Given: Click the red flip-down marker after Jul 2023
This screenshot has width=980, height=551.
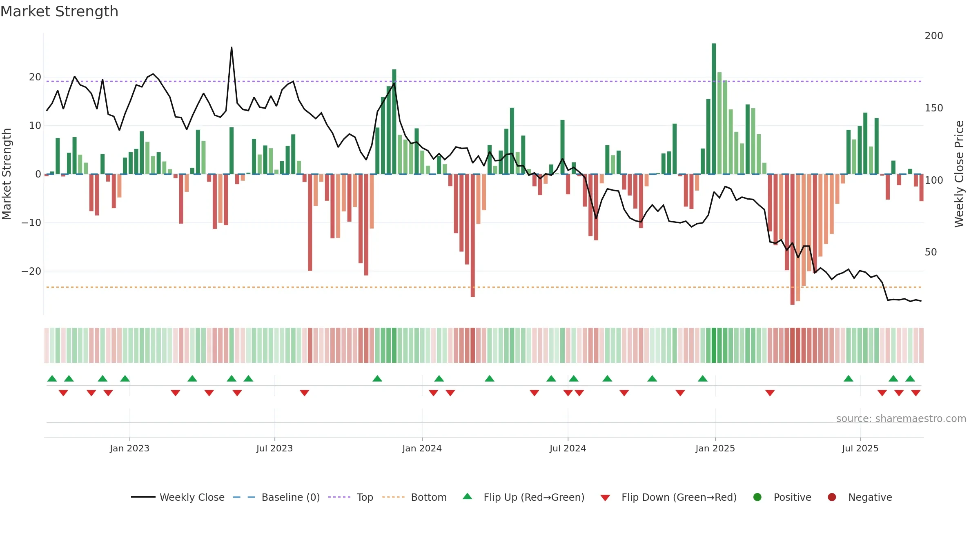Looking at the screenshot, I should click(305, 393).
